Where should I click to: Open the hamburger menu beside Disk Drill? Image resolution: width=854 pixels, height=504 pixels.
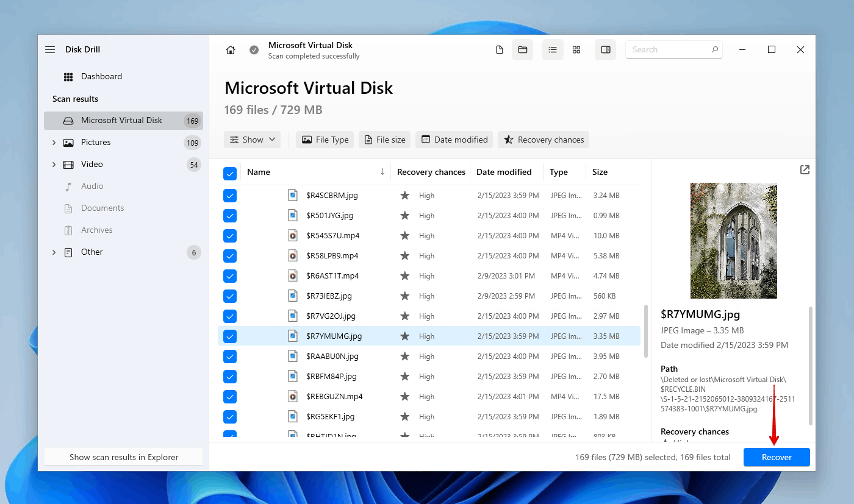coord(50,50)
